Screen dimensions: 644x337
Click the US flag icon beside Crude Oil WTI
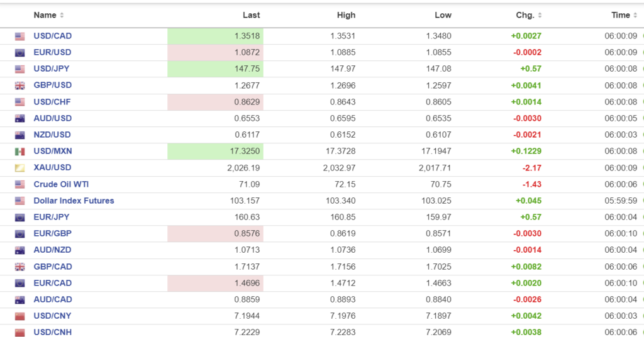click(x=19, y=184)
